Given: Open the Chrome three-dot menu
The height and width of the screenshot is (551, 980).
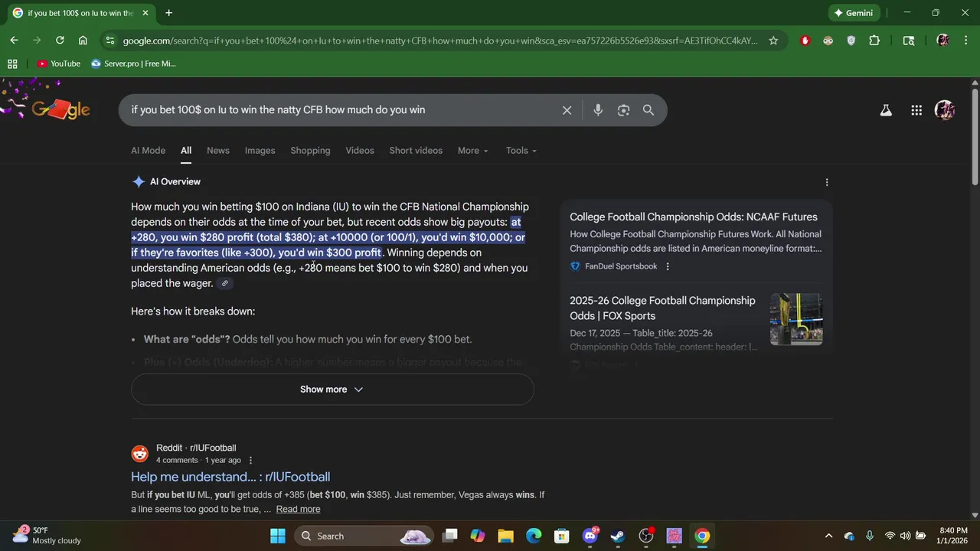Looking at the screenshot, I should point(965,41).
